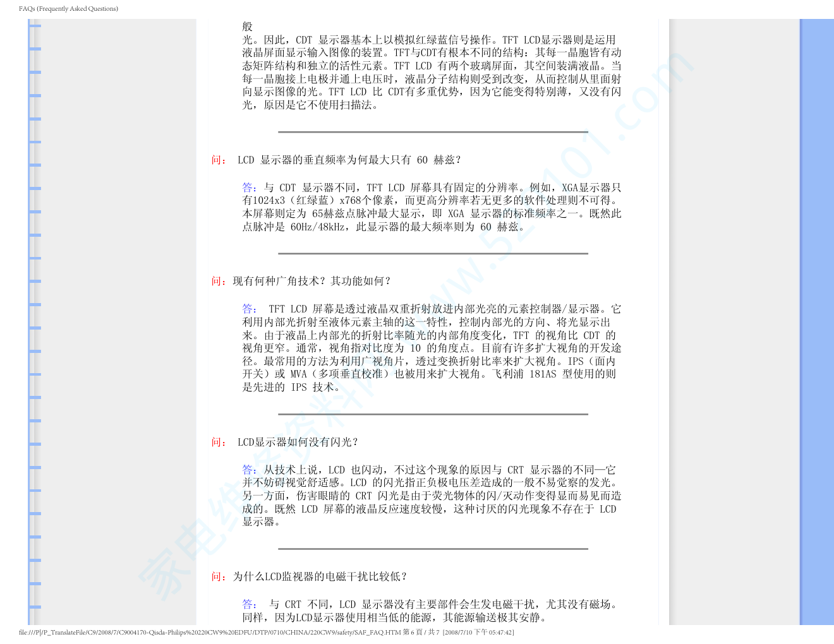Click the footer timestamp "[2008/7/10 下午 05:47:42]"

[x=478, y=633]
